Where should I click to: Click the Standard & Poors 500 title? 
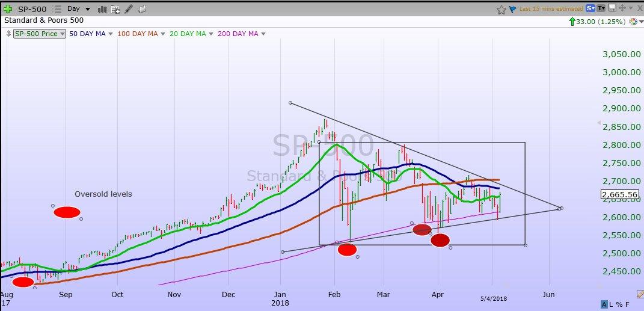43,20
